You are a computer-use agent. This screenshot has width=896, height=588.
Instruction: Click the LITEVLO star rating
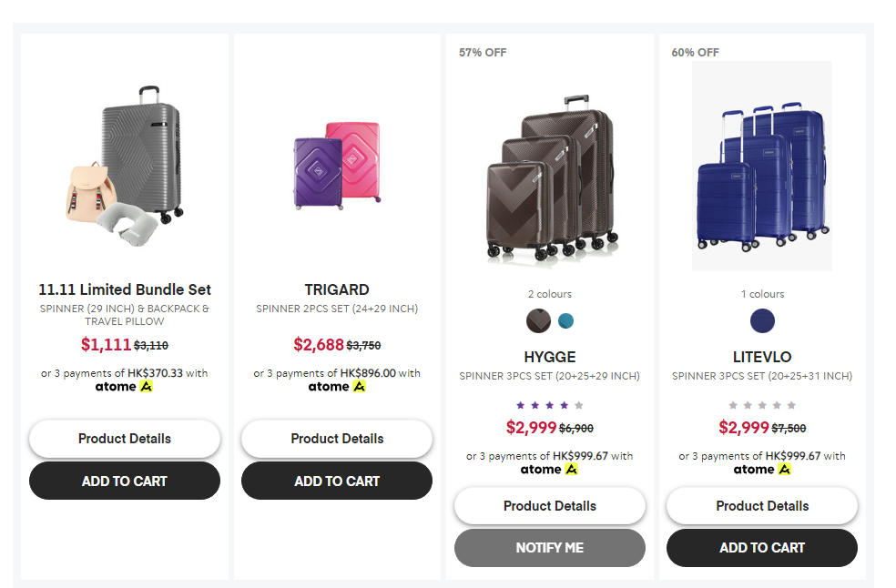point(762,405)
